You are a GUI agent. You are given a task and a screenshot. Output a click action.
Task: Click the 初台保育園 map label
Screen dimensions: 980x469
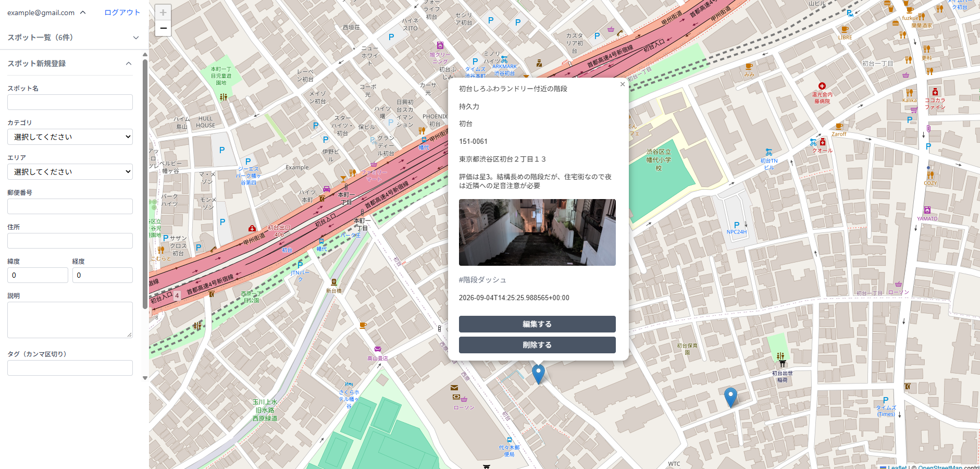point(687,349)
